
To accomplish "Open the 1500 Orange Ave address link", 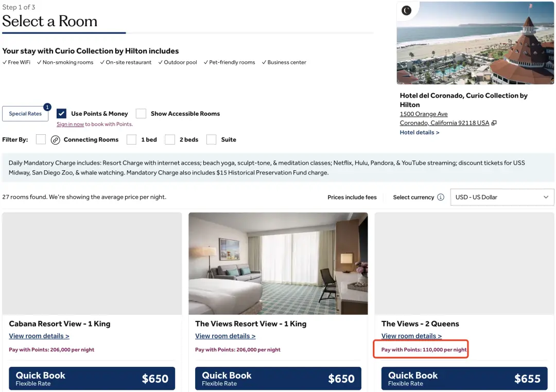I will point(424,114).
